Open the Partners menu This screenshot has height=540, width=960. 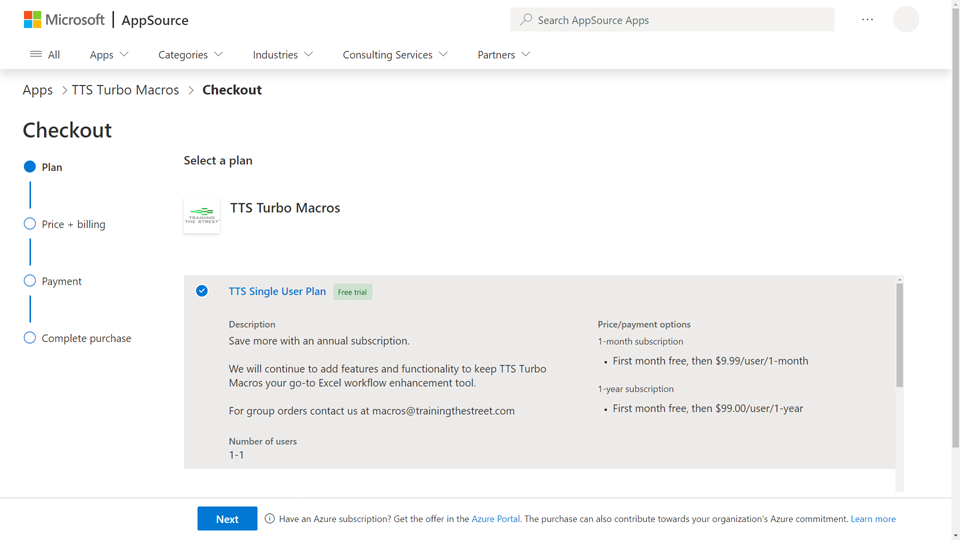[503, 55]
